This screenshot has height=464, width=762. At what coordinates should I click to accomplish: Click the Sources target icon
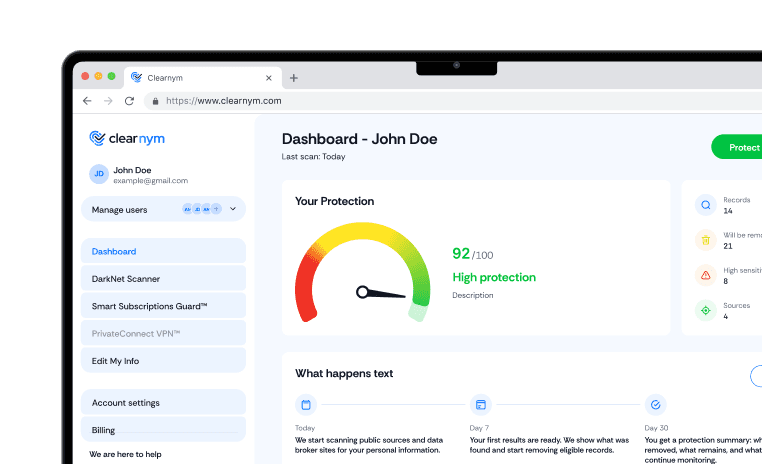click(706, 310)
